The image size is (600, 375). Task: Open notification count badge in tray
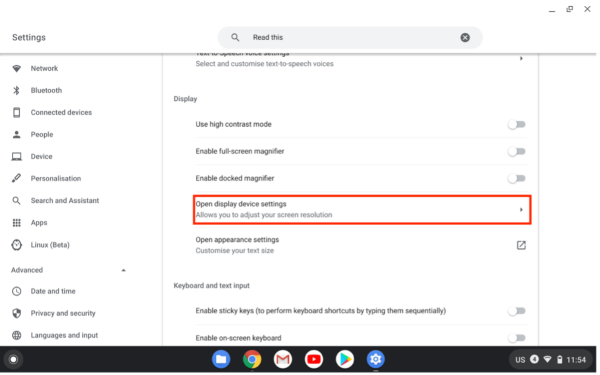(x=534, y=359)
